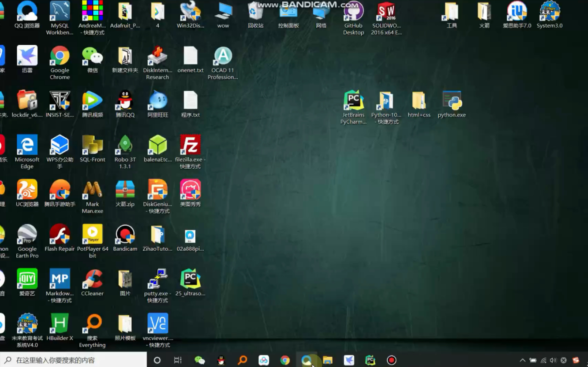This screenshot has height=367, width=588.
Task: Open PyCharm from the taskbar
Action: [370, 360]
